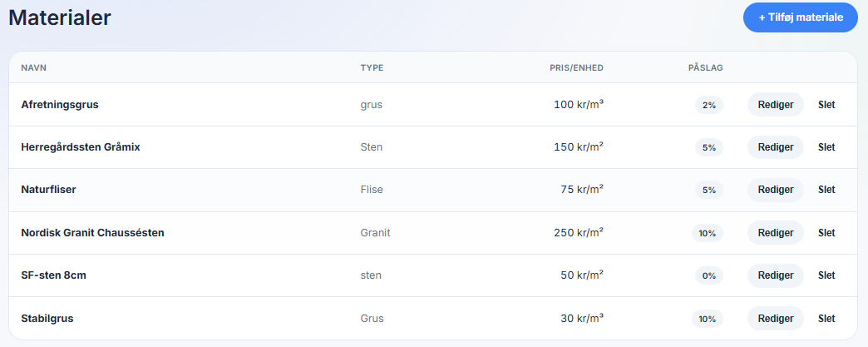Click the Navn column header

point(32,67)
